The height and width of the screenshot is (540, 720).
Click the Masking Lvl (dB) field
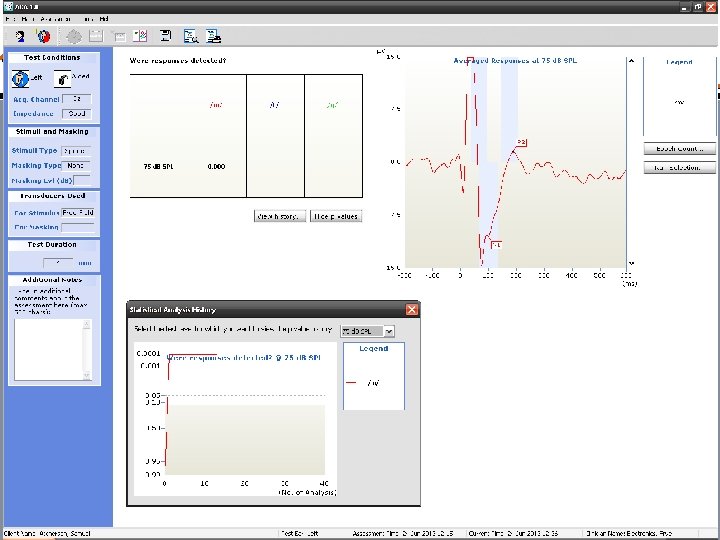pyautogui.click(x=82, y=180)
